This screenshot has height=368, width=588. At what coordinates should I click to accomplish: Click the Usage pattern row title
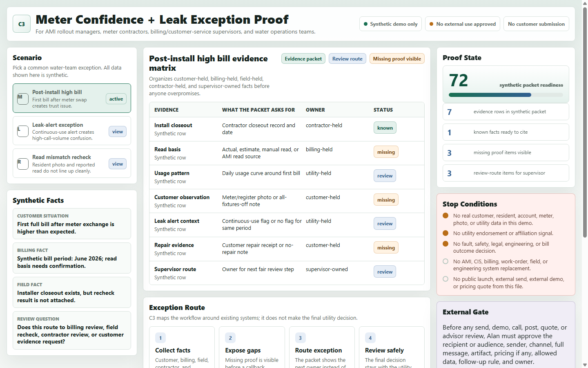pos(172,173)
